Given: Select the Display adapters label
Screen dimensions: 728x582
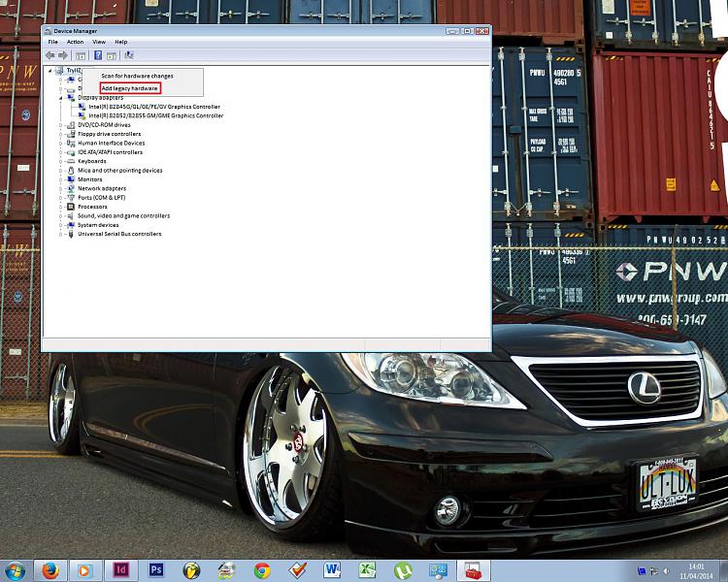Looking at the screenshot, I should coord(100,97).
